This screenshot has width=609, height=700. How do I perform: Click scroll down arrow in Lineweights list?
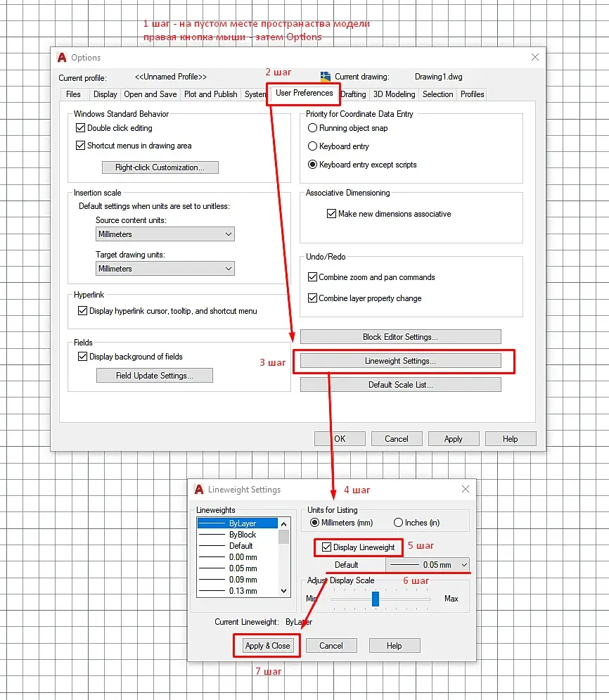pyautogui.click(x=283, y=591)
